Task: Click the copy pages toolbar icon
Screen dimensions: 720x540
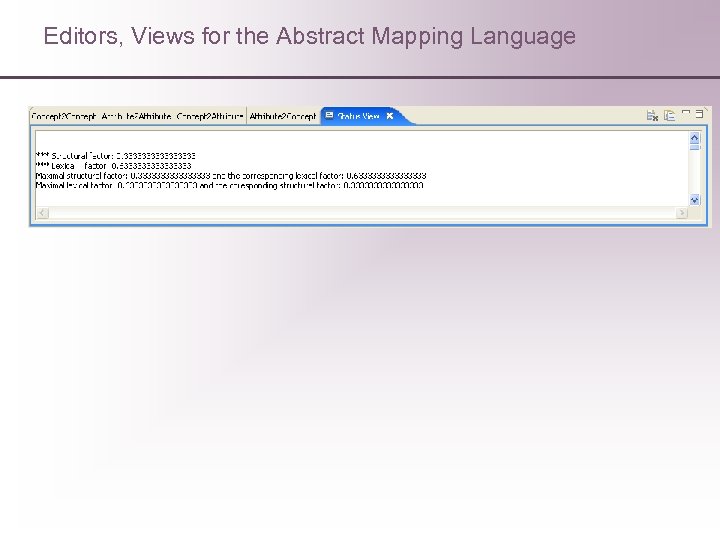Action: (670, 115)
